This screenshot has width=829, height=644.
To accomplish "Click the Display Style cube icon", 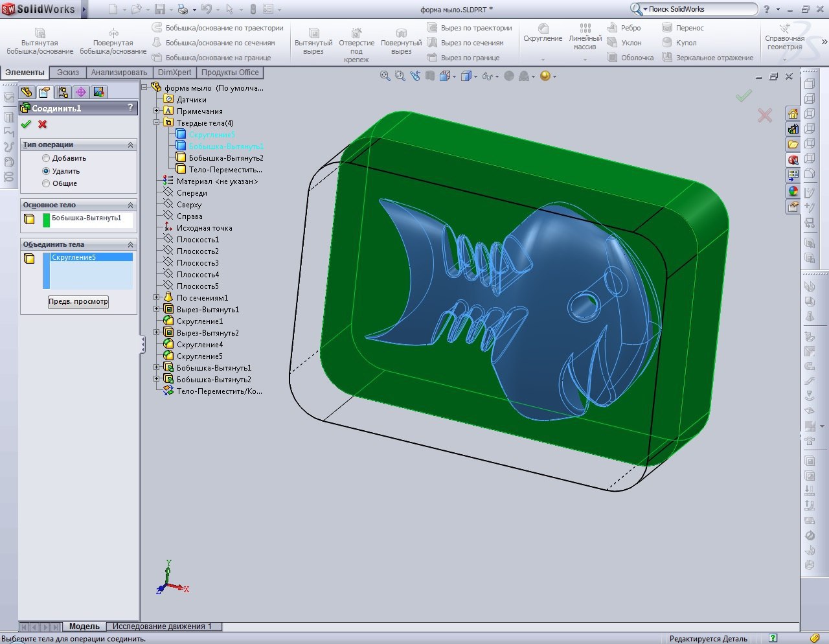I will tap(467, 76).
